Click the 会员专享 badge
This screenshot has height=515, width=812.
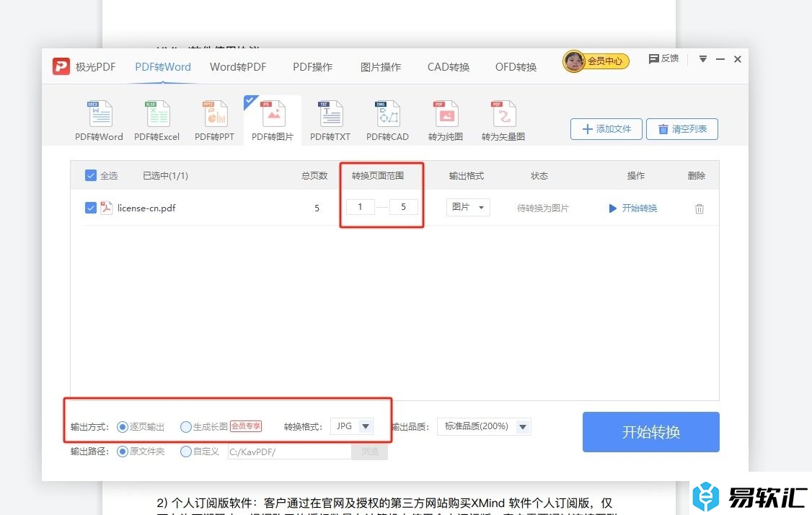pyautogui.click(x=246, y=426)
